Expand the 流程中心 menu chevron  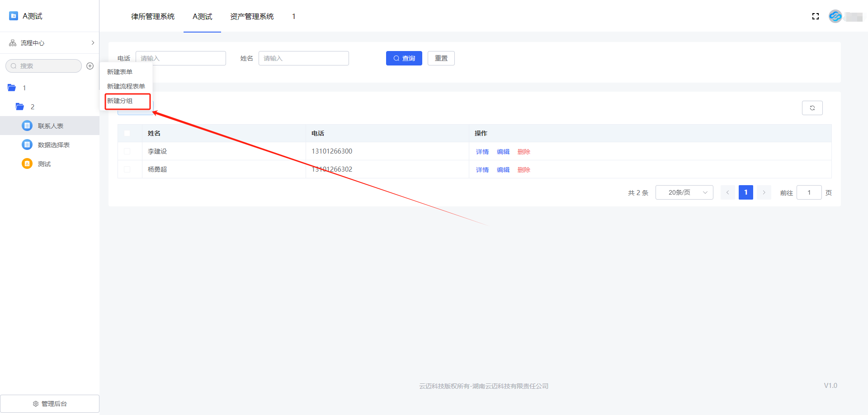click(93, 43)
